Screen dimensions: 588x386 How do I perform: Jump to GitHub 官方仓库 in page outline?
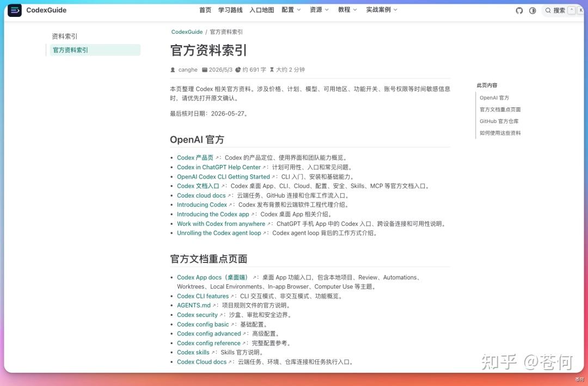499,121
